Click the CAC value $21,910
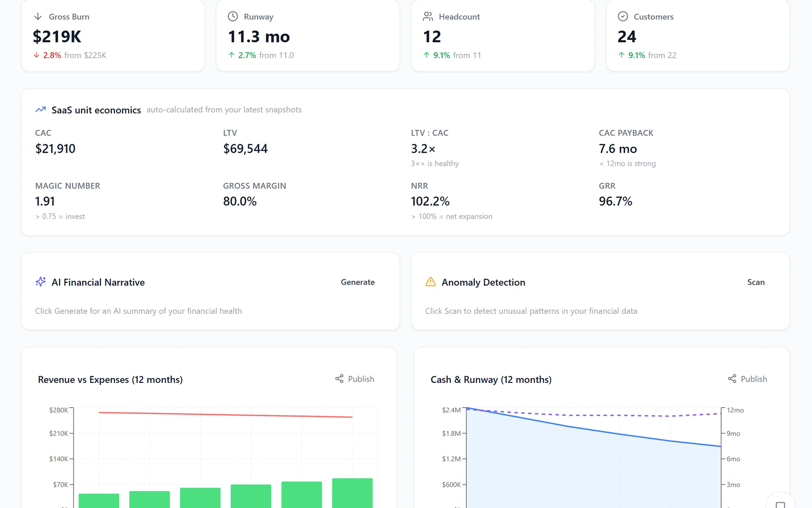Viewport: 812px width, 508px height. pos(55,149)
